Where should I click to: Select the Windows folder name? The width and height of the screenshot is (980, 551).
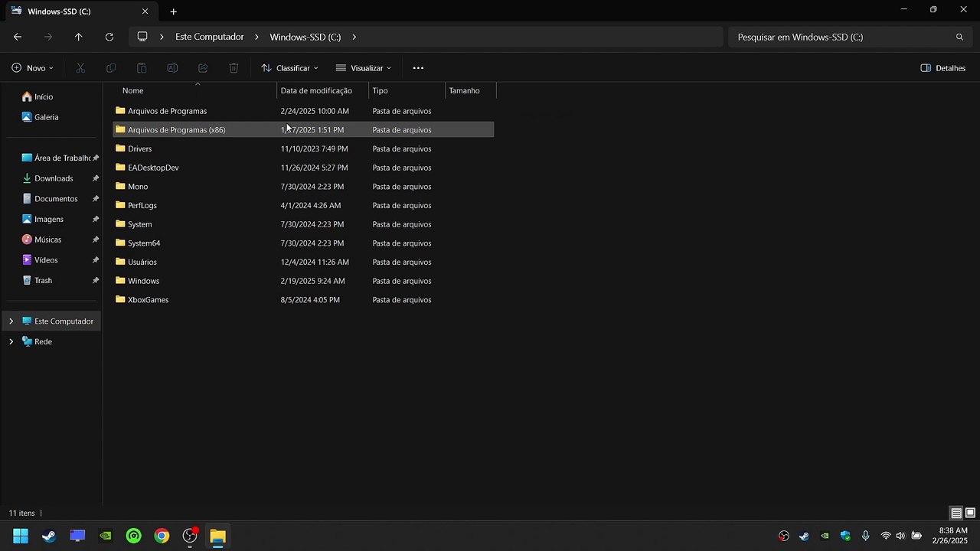pyautogui.click(x=143, y=281)
